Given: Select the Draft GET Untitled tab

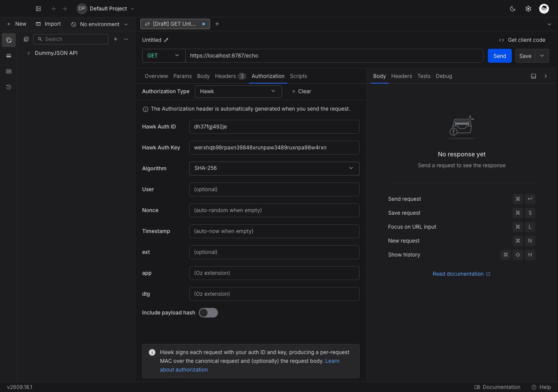Looking at the screenshot, I should click(x=175, y=24).
